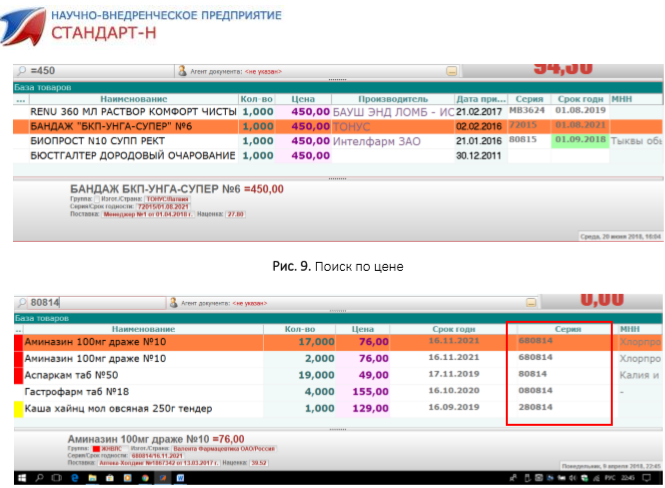Click the 22:45 taskbar clock
Viewport: 665px width, 488px height.
point(628,478)
